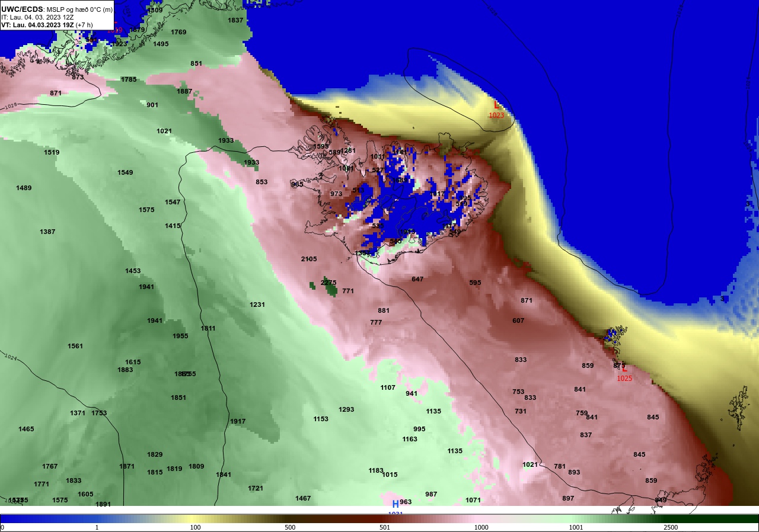This screenshot has height=532, width=759.
Task: Click the 1028 isobar label
Action: click(x=10, y=107)
